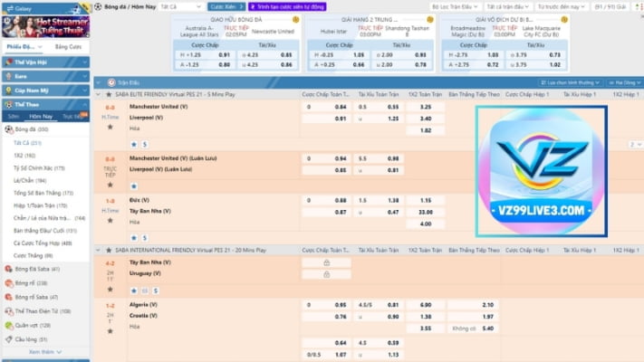Screen dimensions: 644x362
Task: Click the clock icon beside Trận Đấu
Action: point(111,81)
